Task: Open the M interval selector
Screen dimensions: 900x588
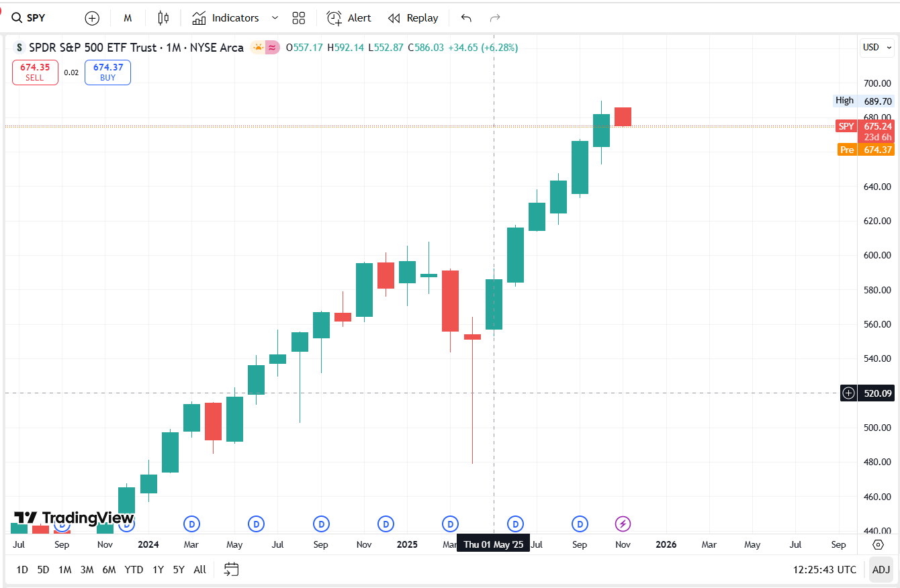Action: [x=128, y=18]
